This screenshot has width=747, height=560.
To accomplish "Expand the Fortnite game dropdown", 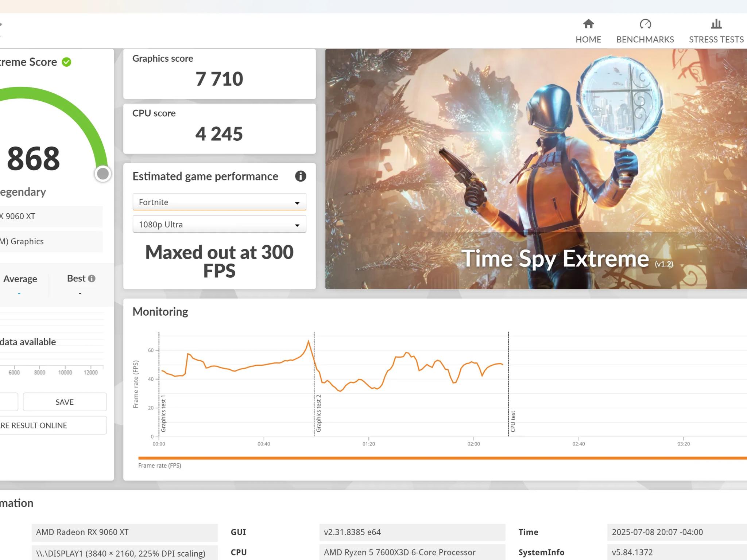I will (219, 202).
